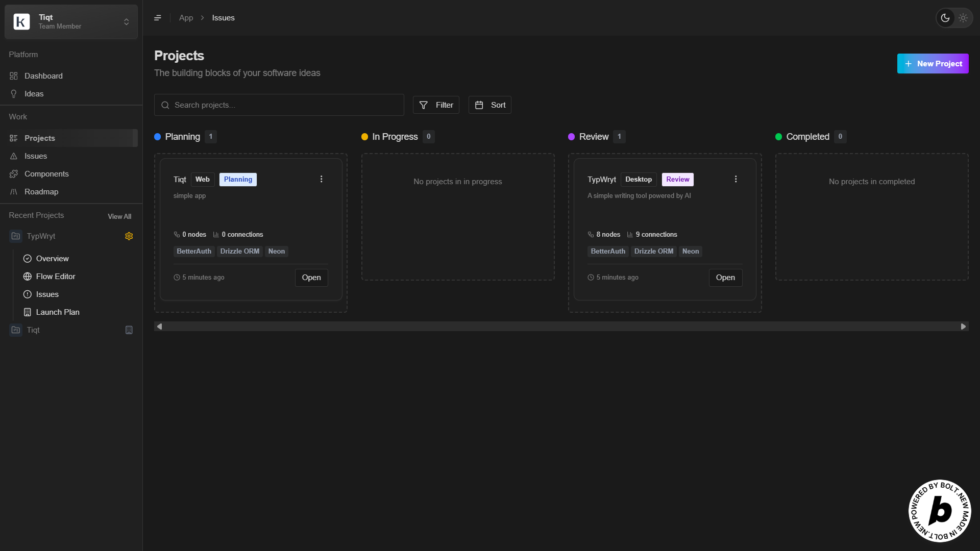
Task: Select Dashboard in Platform menu
Action: pos(43,76)
